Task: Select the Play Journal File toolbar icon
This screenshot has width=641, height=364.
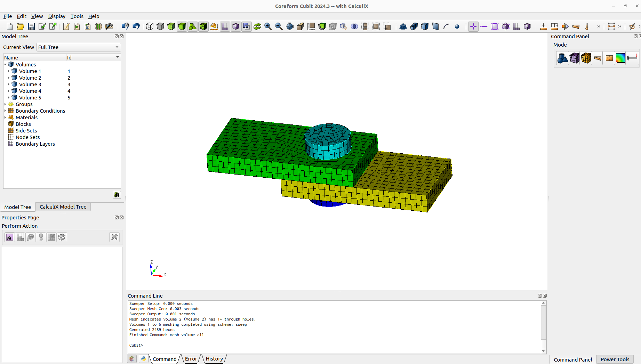Action: pos(77,26)
